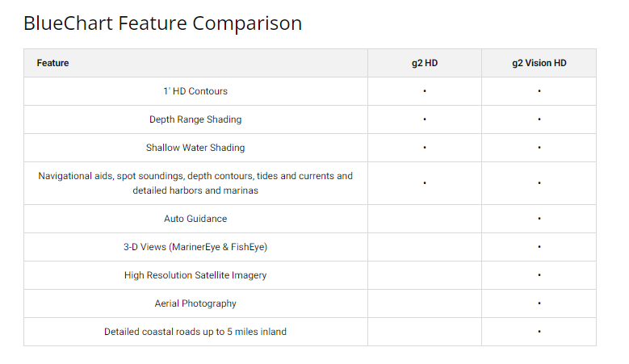Click the 1' HD Contours row label
629x364 pixels.
tap(195, 91)
